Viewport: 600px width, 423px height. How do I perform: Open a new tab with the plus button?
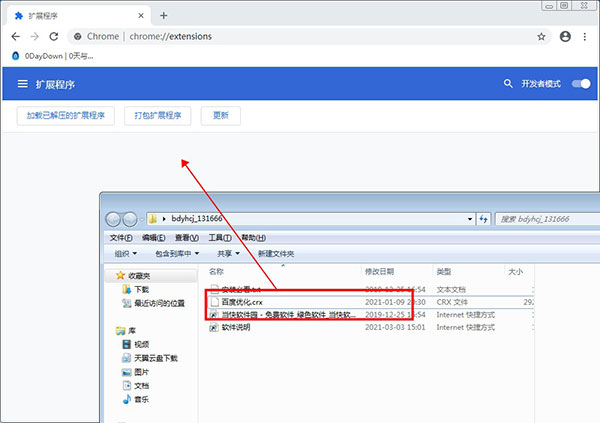pyautogui.click(x=164, y=16)
